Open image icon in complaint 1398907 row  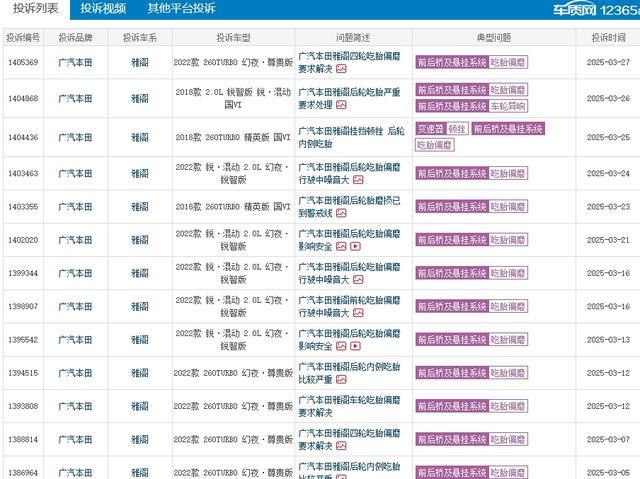pyautogui.click(x=358, y=313)
